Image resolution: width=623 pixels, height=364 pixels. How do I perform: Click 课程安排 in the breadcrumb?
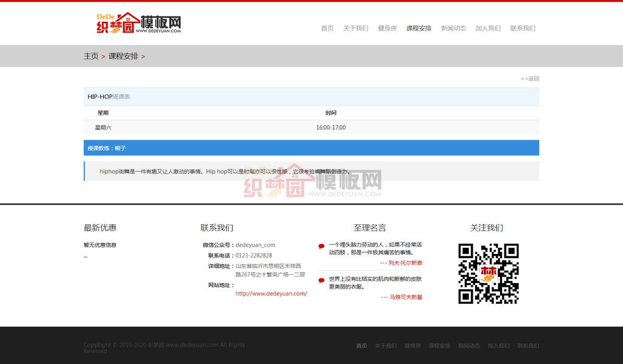point(124,57)
